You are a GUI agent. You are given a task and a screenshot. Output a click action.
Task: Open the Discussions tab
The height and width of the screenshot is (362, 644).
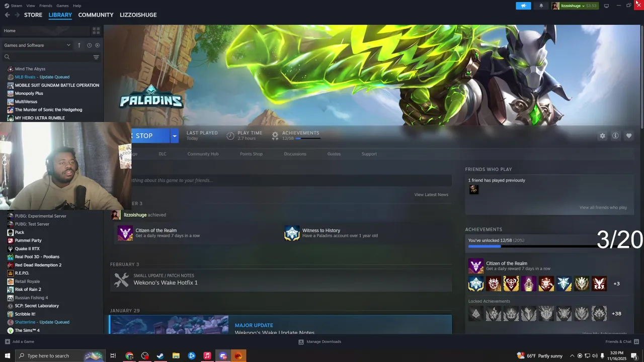(295, 154)
